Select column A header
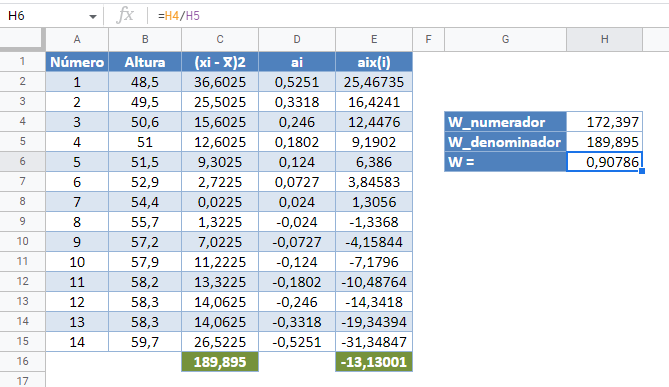Screen dimensions: 669x387 (77, 40)
